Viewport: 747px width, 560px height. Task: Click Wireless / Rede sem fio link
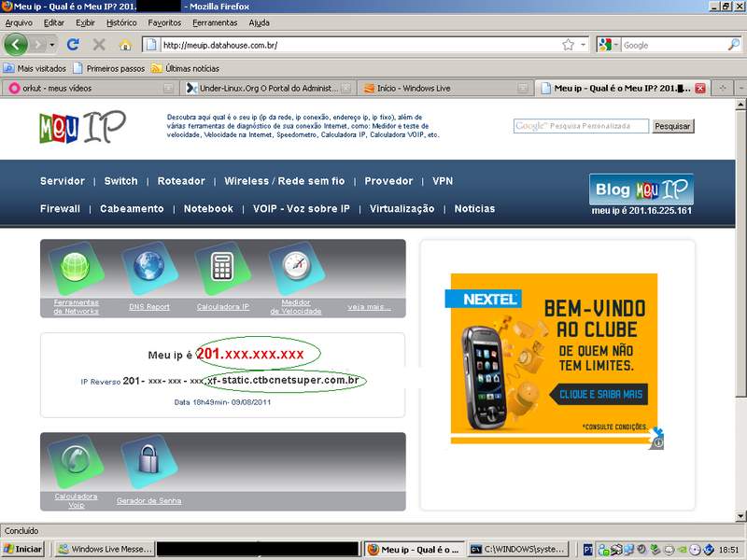click(x=285, y=181)
